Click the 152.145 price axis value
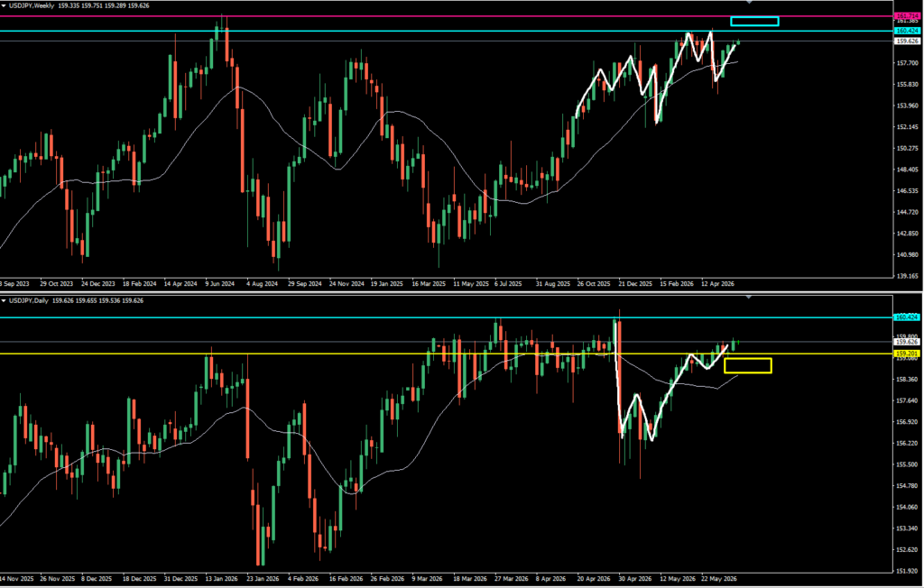 pyautogui.click(x=908, y=126)
